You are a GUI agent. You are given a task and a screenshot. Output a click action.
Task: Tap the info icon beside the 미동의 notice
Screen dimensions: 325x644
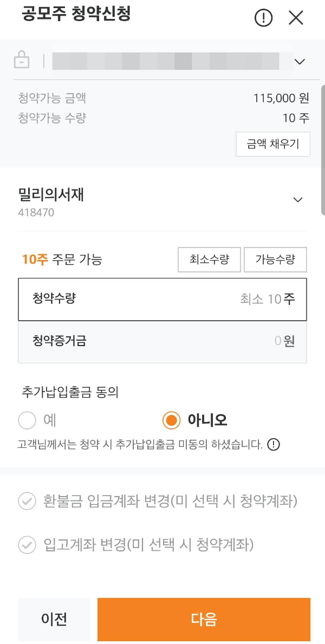click(x=274, y=445)
